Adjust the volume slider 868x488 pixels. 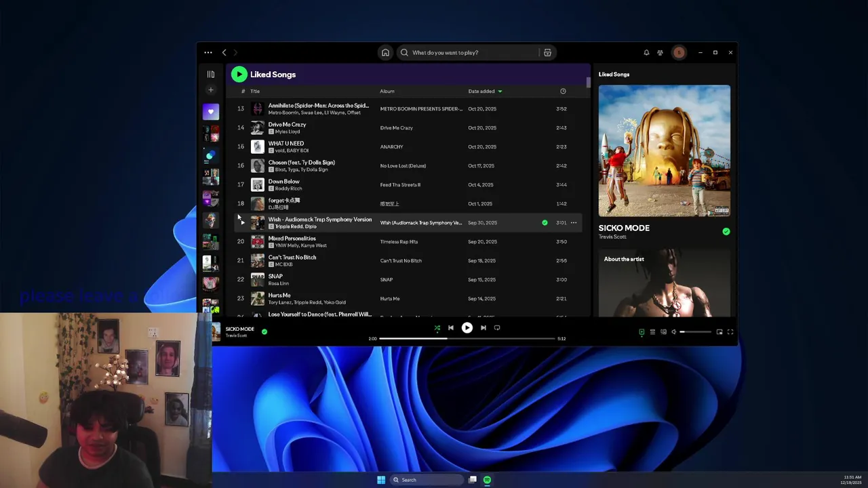coord(696,332)
